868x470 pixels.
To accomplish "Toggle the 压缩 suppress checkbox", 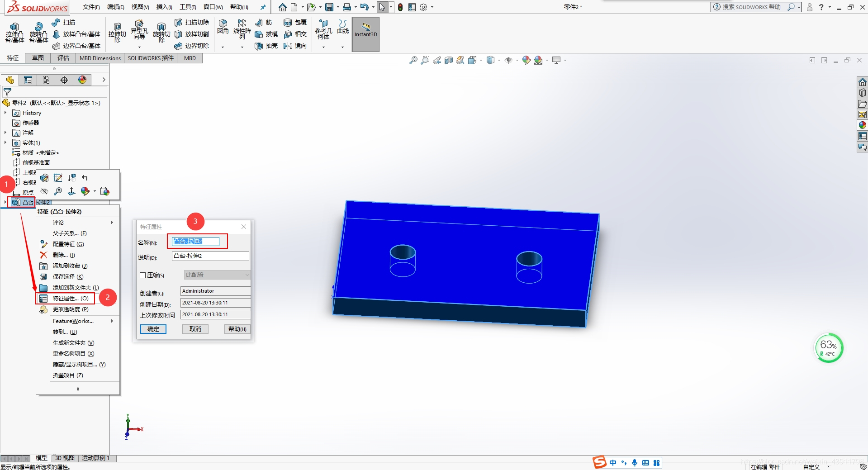I will tap(143, 275).
